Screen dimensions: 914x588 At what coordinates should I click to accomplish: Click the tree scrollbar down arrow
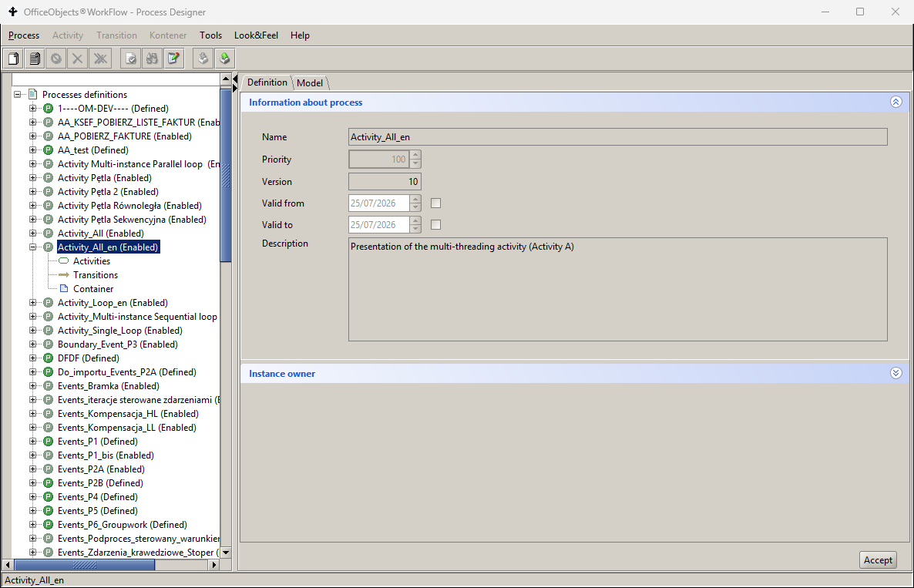226,553
